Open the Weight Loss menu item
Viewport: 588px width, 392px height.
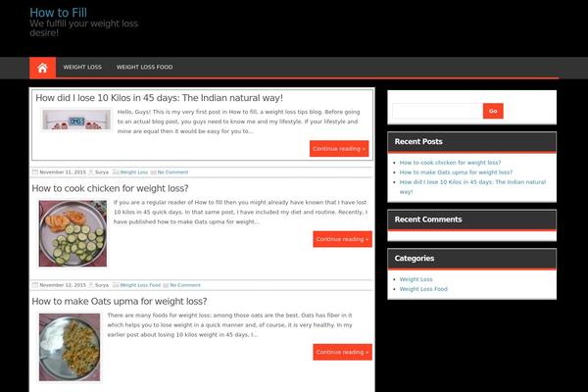point(82,68)
